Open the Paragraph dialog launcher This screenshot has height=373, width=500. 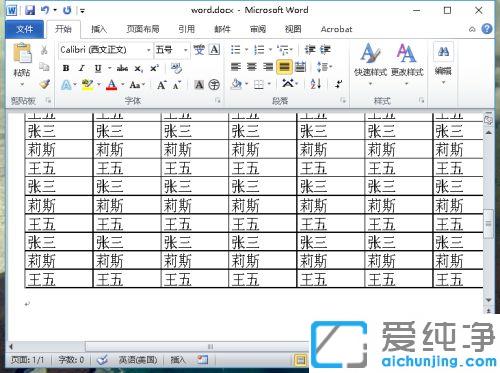point(343,100)
